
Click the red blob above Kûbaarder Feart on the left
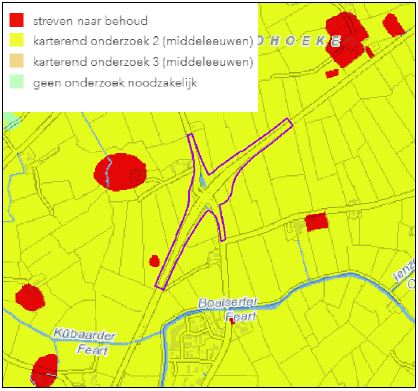pyautogui.click(x=30, y=297)
